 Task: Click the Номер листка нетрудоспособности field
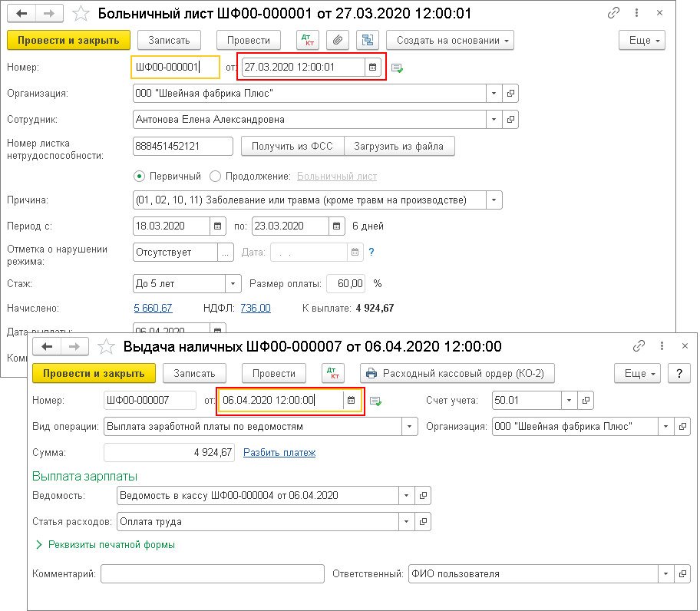tap(183, 146)
